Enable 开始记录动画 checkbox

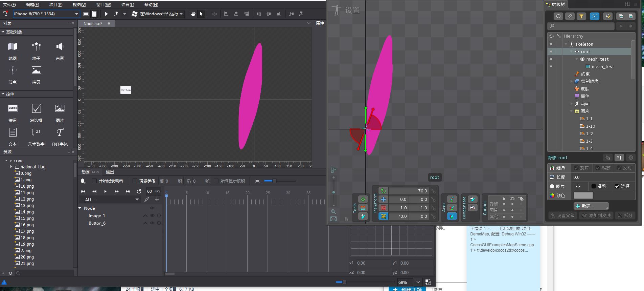coord(94,181)
